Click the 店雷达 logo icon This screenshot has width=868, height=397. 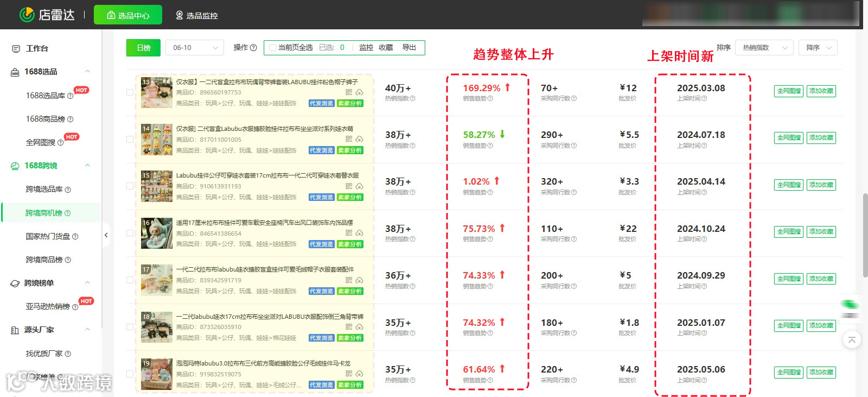[27, 15]
